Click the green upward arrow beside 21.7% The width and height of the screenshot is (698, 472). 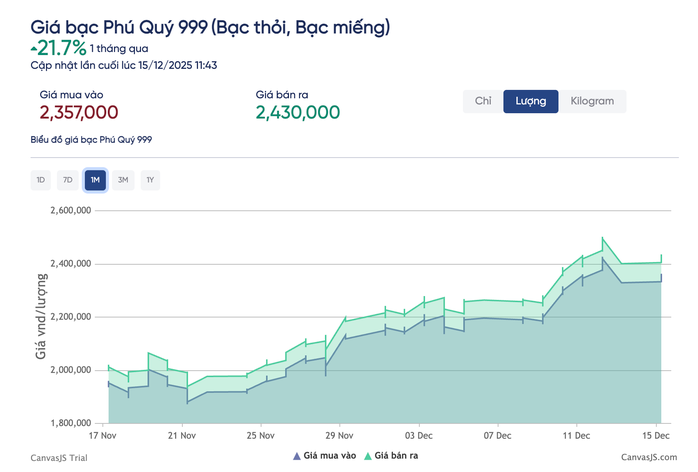coord(34,47)
